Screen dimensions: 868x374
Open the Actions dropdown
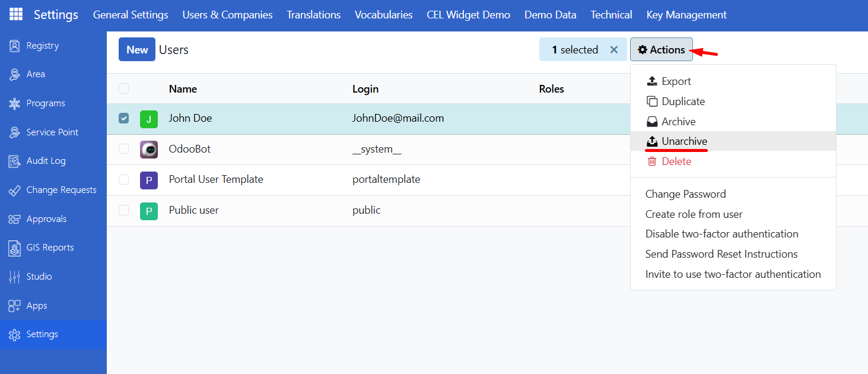click(x=661, y=49)
